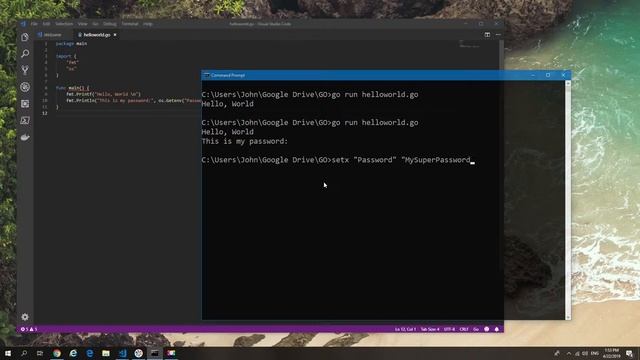Open the Windows Start menu
The height and width of the screenshot is (360, 640).
(8, 353)
